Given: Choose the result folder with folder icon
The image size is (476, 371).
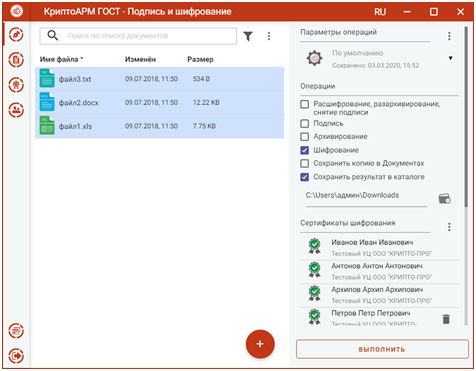Looking at the screenshot, I should 444,198.
